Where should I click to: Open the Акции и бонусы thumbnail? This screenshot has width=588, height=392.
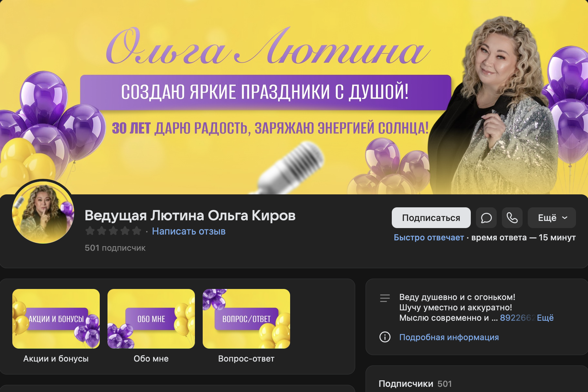point(56,319)
